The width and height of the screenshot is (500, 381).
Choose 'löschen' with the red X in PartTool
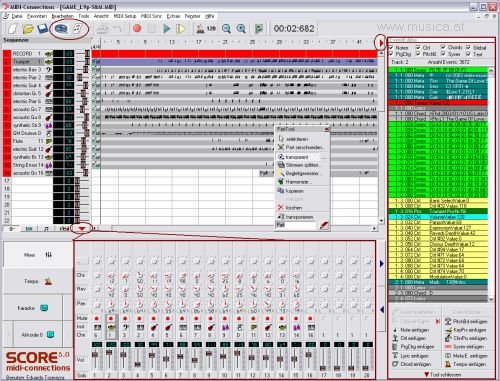pos(290,207)
